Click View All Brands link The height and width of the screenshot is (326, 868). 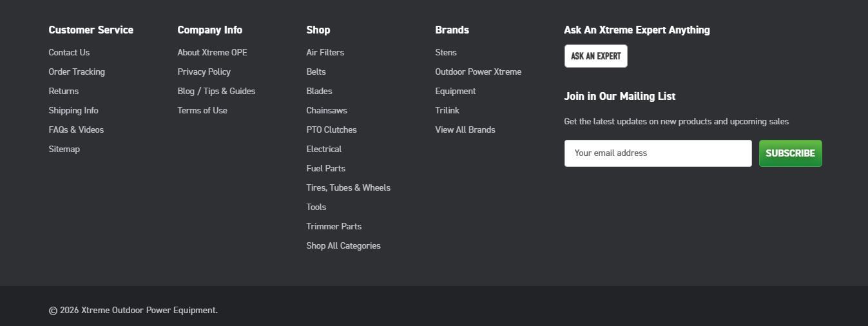[465, 130]
